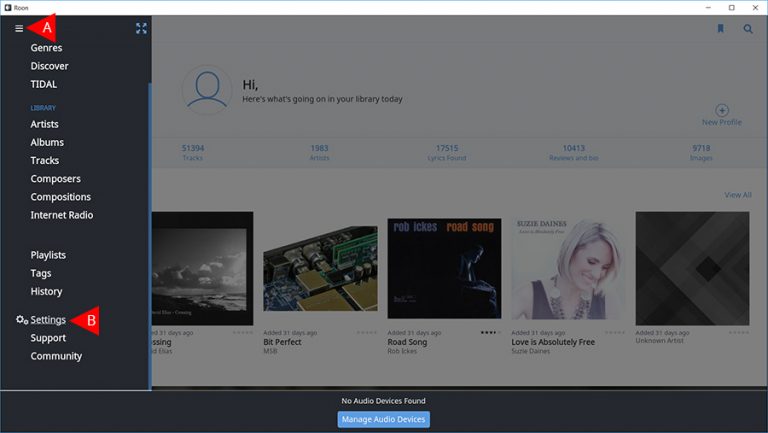Open the Playlists section
The height and width of the screenshot is (433, 768).
coord(48,255)
